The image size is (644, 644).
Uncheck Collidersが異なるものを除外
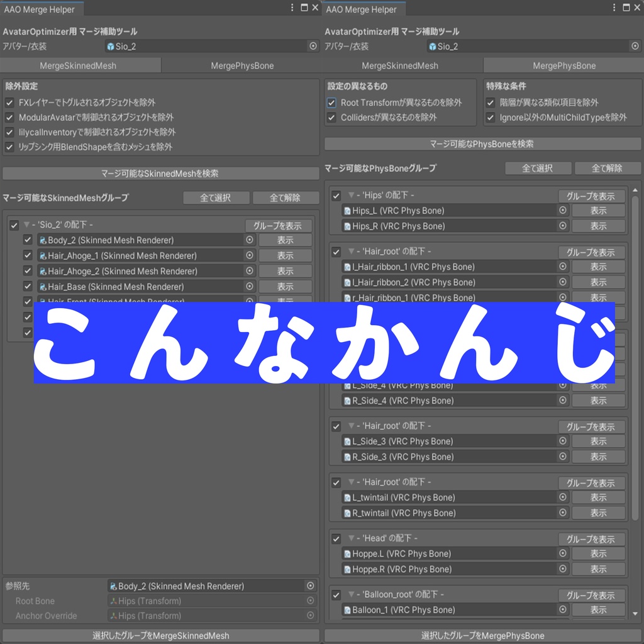[x=331, y=117]
